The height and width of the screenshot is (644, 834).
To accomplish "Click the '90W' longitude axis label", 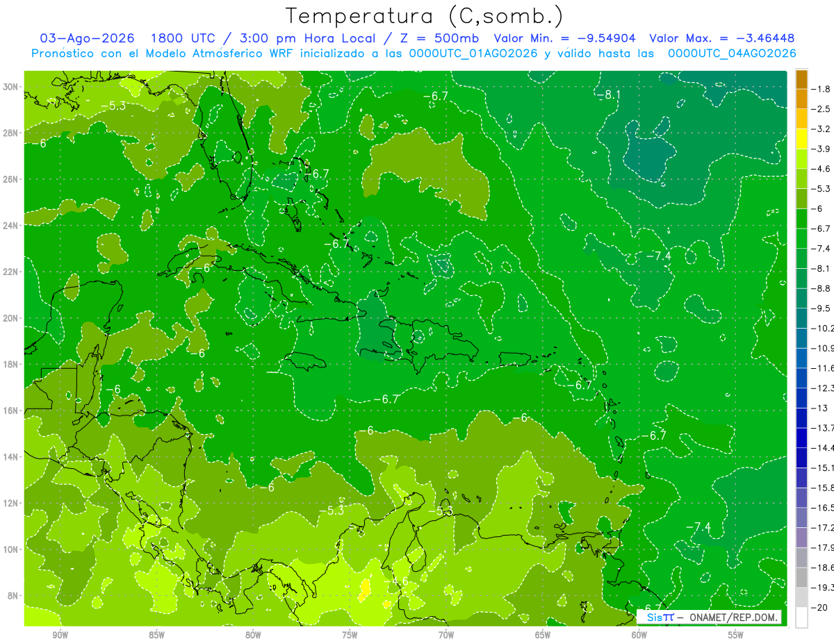I will coord(60,634).
